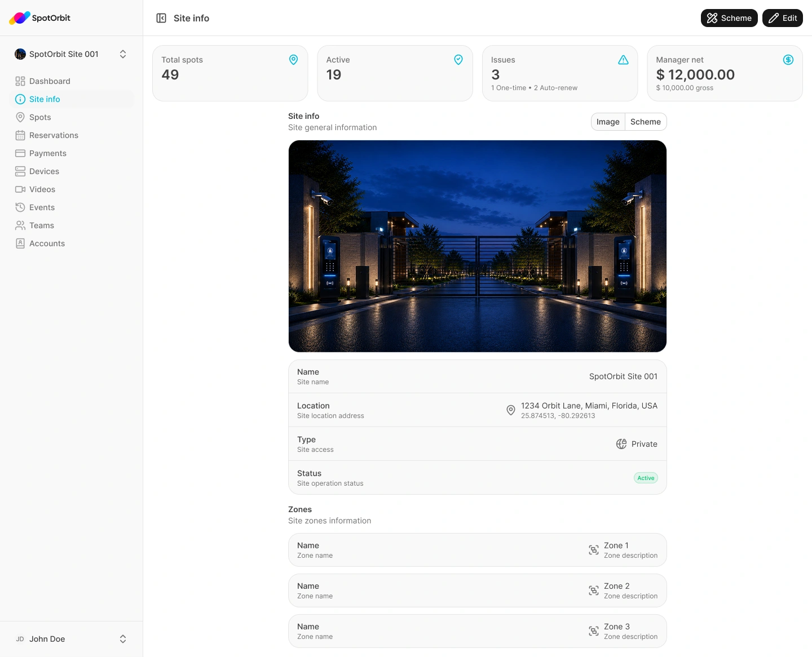Open Events page
The image size is (812, 657).
point(72,207)
